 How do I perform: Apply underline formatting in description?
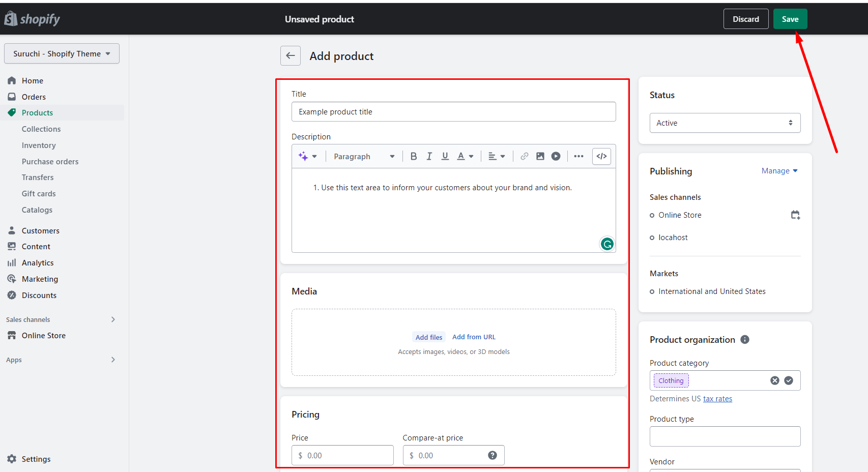(x=445, y=157)
